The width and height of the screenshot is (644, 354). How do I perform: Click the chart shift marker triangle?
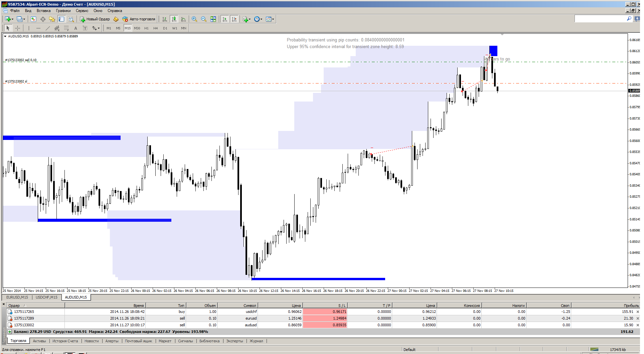(502, 34)
